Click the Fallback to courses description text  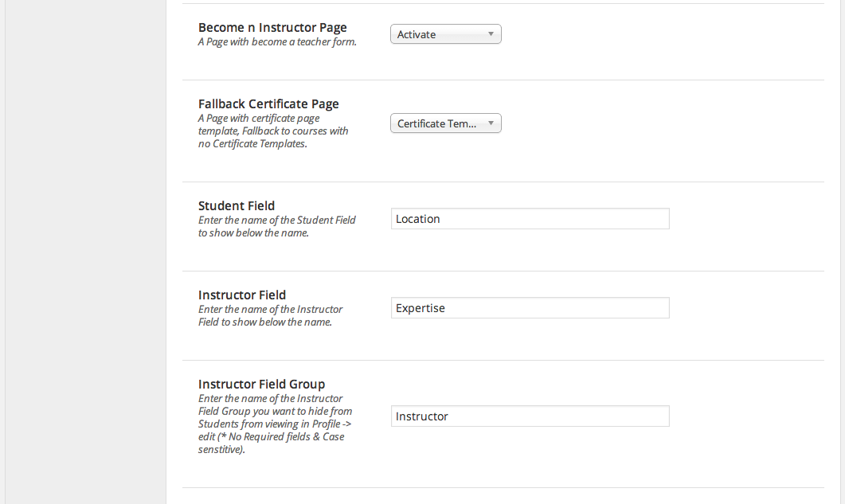tap(273, 131)
